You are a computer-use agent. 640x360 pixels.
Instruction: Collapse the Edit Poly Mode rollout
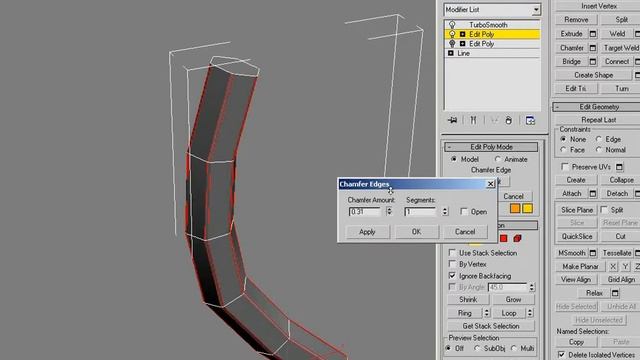coord(491,147)
